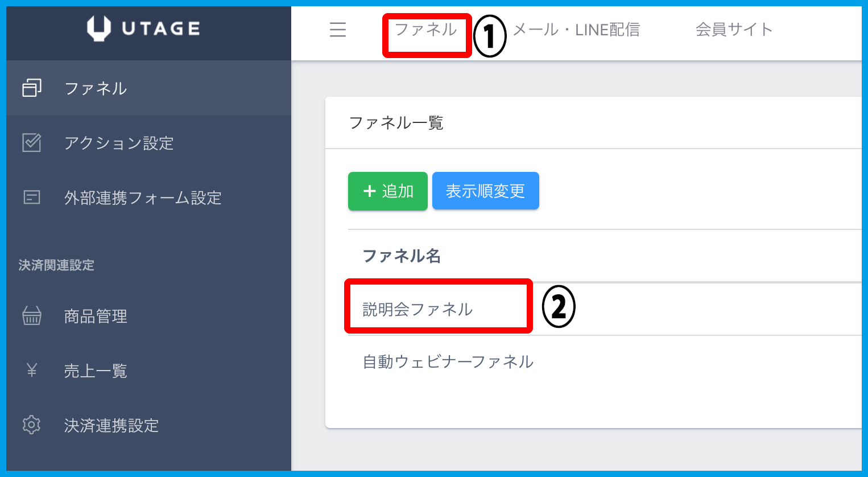This screenshot has height=477, width=868.
Task: Toggle the hamburger sidebar menu icon
Action: (x=338, y=30)
